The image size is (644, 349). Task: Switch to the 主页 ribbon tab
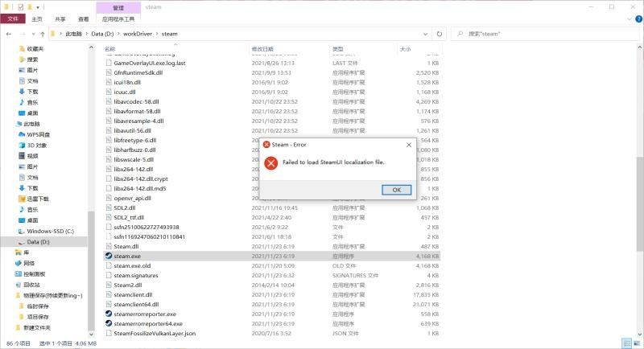[37, 18]
